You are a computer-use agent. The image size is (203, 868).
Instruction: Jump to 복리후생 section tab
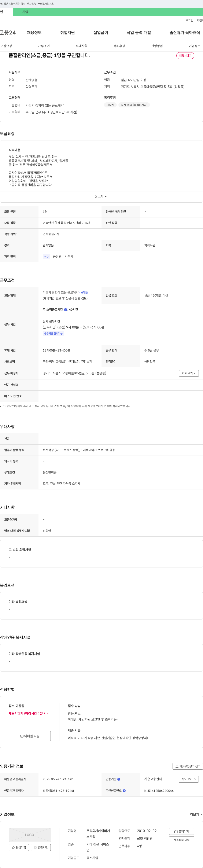coord(119,46)
